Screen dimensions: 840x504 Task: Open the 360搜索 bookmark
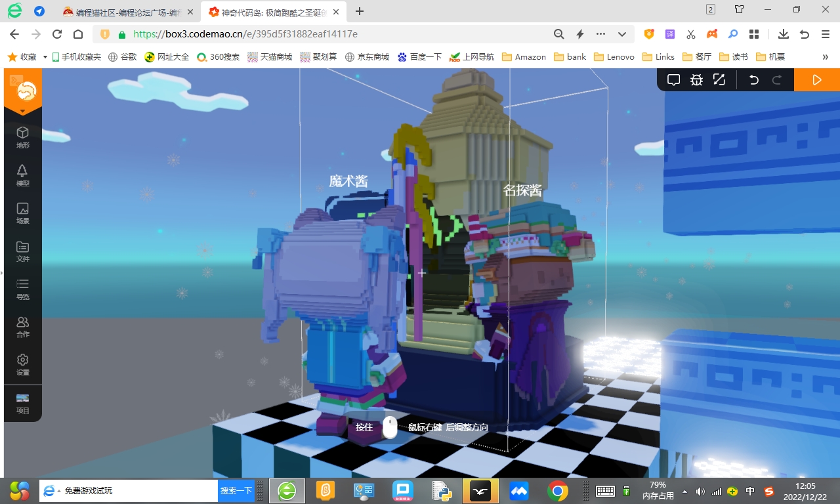(x=218, y=57)
